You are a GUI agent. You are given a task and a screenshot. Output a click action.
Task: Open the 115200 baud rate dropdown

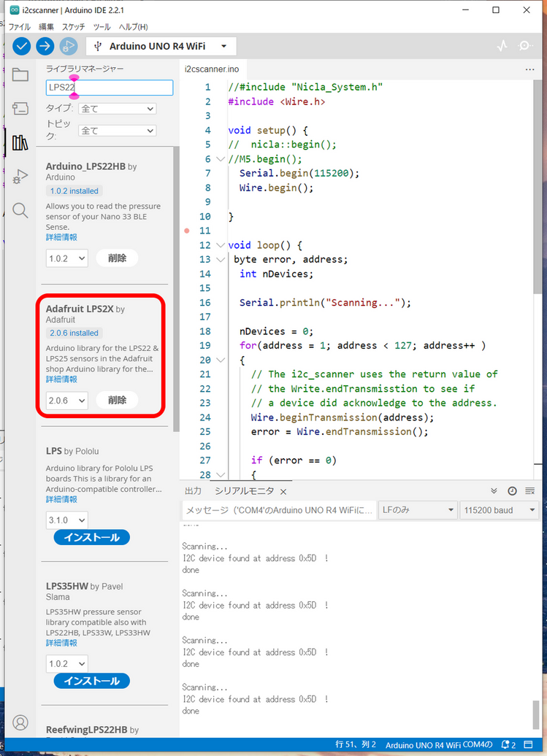(500, 510)
